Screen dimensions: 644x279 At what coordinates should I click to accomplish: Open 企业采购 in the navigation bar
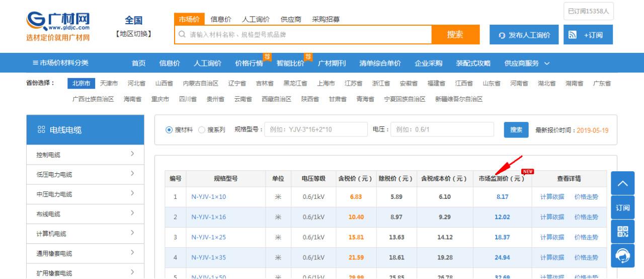click(x=428, y=63)
